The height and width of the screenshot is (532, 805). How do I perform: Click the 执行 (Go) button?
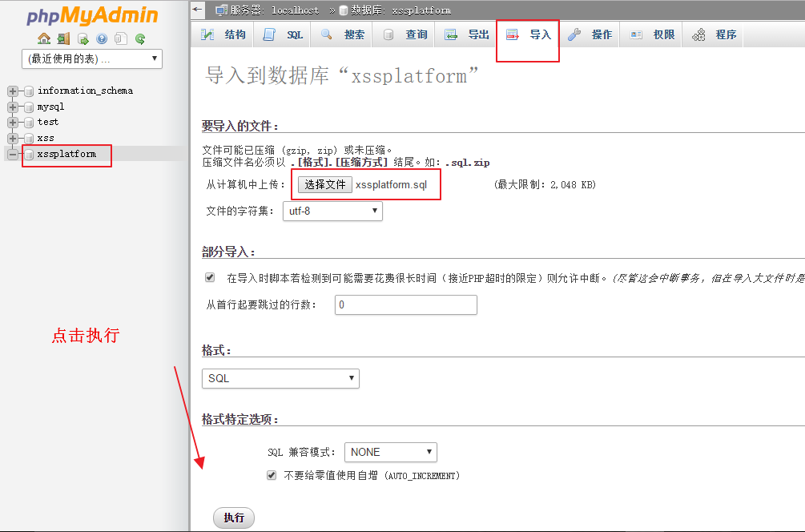(x=234, y=518)
